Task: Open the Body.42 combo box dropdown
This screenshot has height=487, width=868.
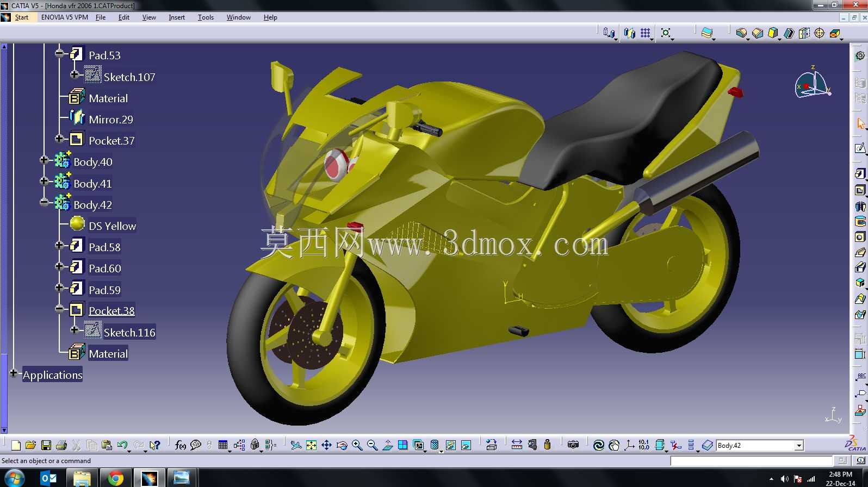Action: [799, 446]
